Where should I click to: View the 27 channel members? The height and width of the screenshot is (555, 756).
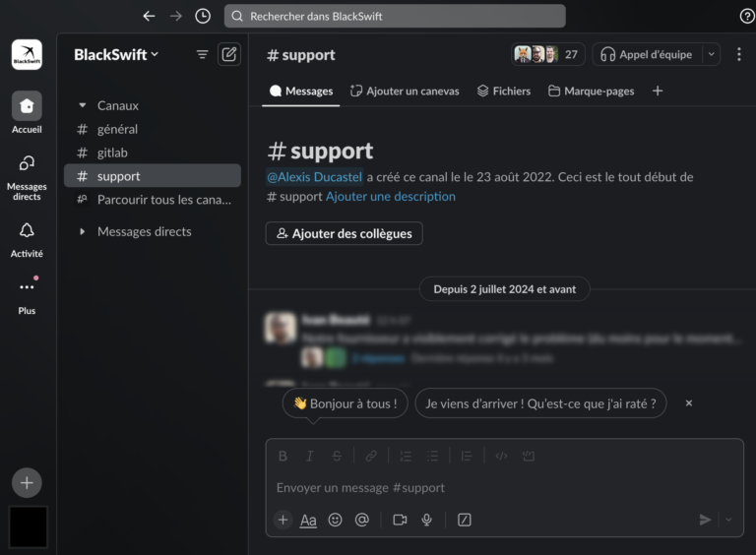click(x=547, y=54)
